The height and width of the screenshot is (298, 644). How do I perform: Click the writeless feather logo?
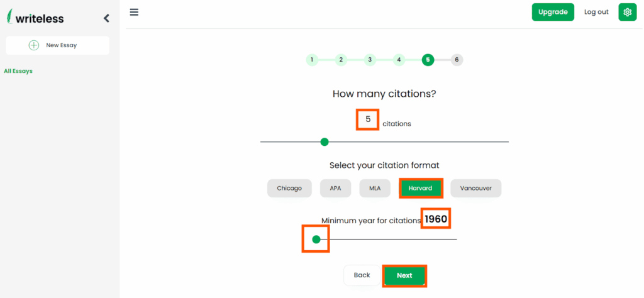click(10, 16)
